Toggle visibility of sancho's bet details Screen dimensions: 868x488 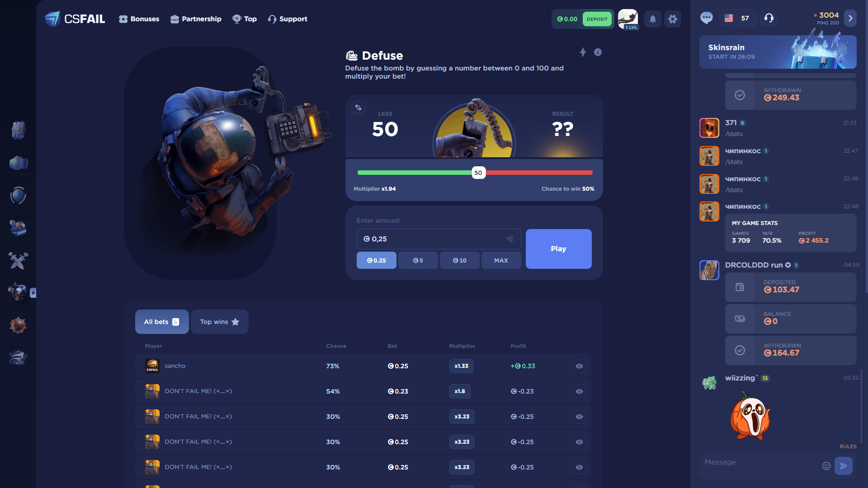pyautogui.click(x=579, y=366)
